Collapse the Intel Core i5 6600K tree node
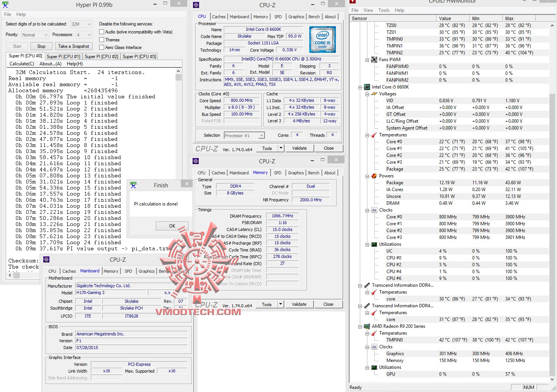The image size is (557, 392). 360,87
